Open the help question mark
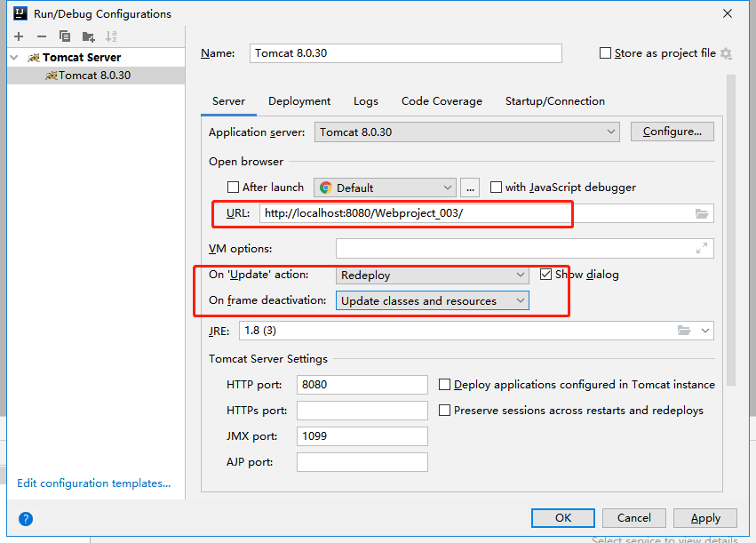Viewport: 756px width, 543px height. coord(26,519)
